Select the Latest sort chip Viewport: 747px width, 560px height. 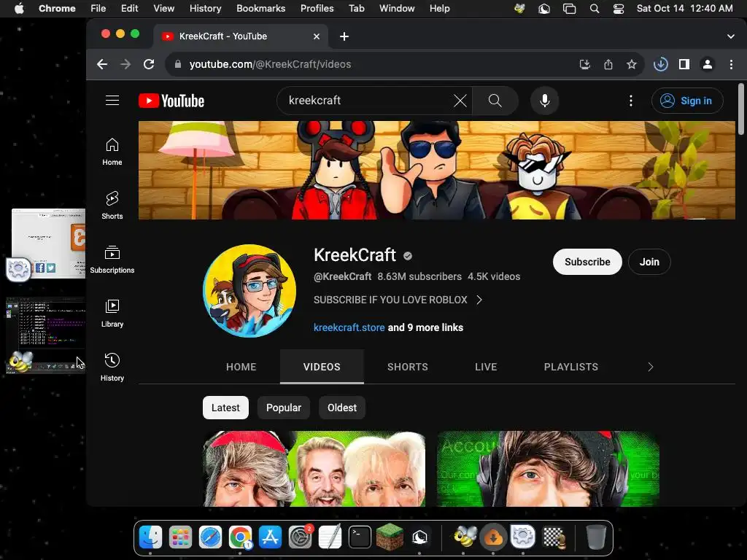225,408
